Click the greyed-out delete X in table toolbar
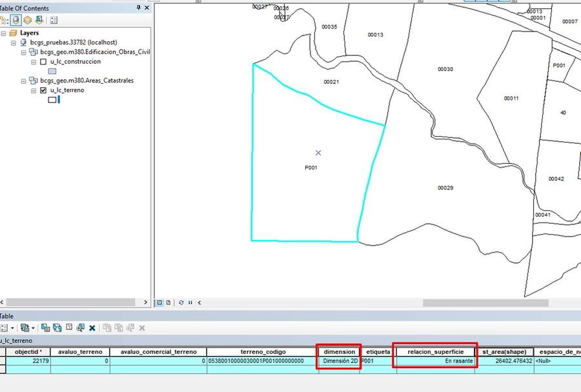Viewport: 581px width, 392px height. 142,328
